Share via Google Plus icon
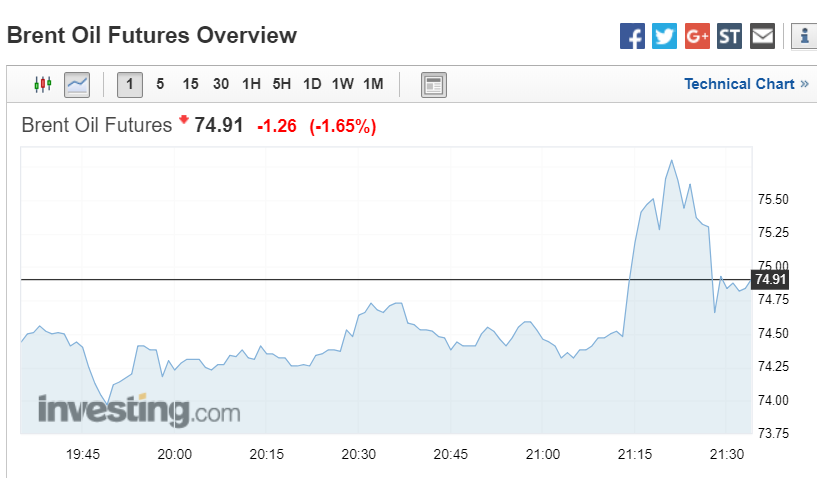Image resolution: width=817 pixels, height=478 pixels. [697, 37]
